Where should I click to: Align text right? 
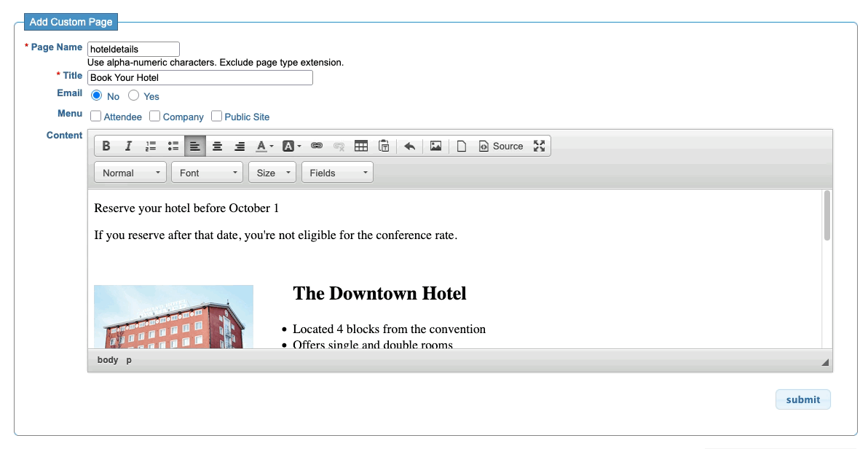(239, 146)
